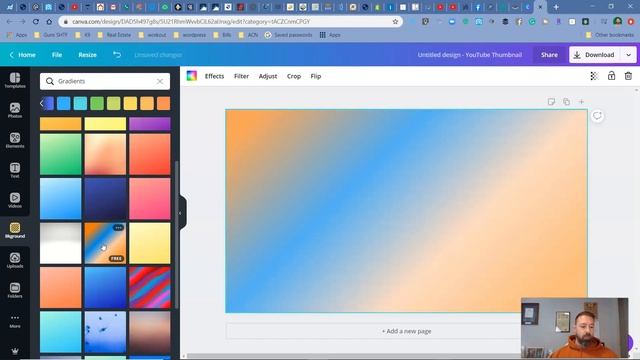Open the Text sidebar panel
Viewport: 640px width, 360px height.
pos(15,170)
